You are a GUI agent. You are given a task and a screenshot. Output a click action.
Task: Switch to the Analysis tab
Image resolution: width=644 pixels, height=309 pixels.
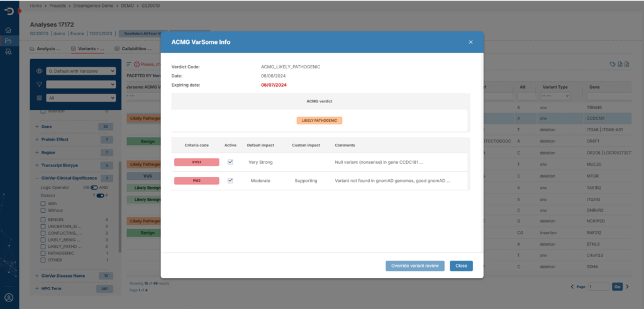pyautogui.click(x=45, y=48)
